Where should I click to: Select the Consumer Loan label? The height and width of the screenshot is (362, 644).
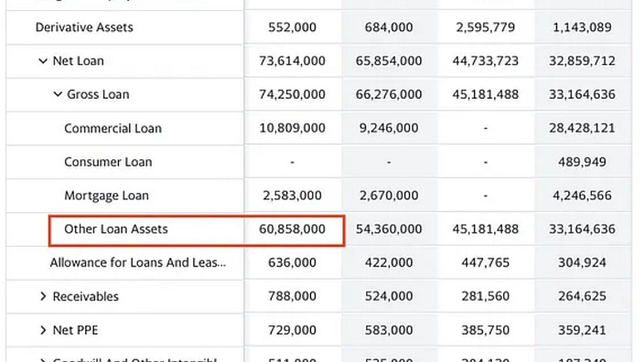point(108,162)
